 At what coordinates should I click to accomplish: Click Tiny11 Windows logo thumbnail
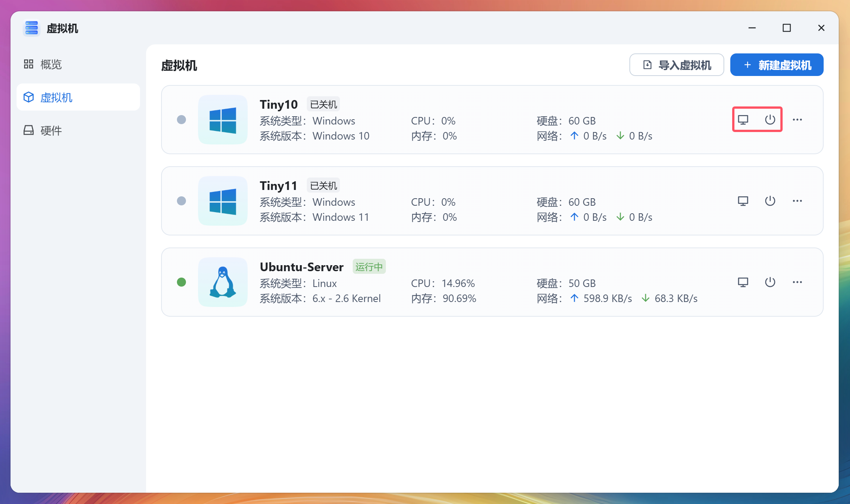pyautogui.click(x=223, y=201)
